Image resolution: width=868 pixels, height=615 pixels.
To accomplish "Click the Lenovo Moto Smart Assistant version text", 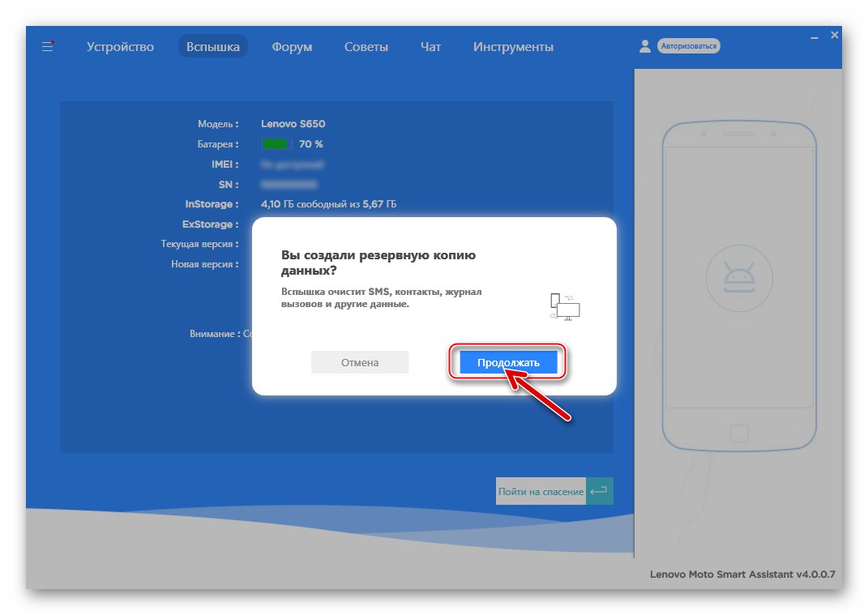I will (742, 574).
